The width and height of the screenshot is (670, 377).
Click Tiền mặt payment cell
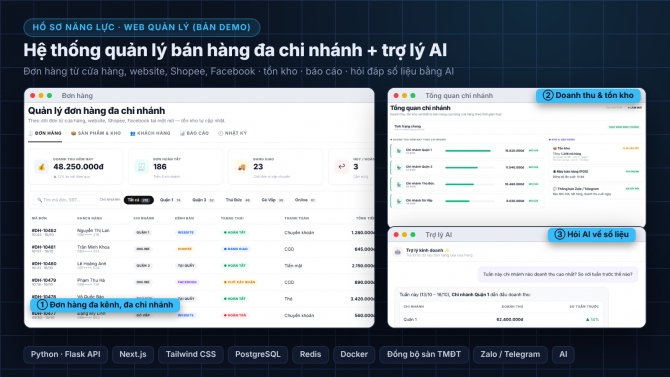293,266
